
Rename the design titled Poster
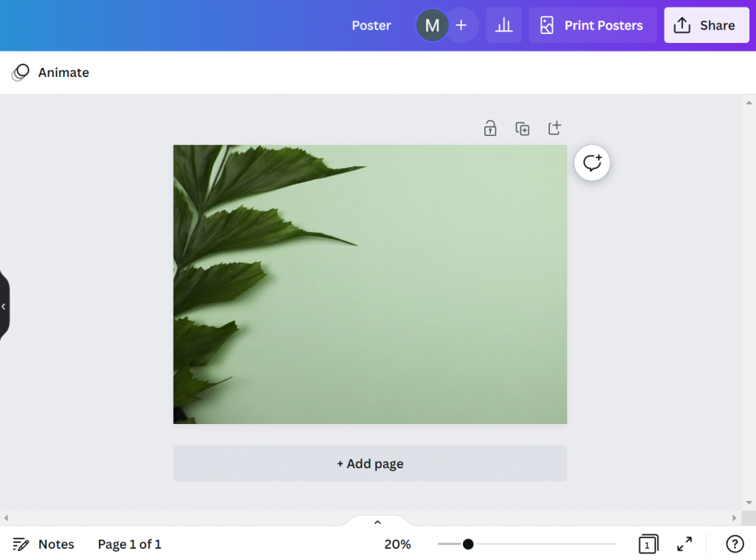coord(371,24)
